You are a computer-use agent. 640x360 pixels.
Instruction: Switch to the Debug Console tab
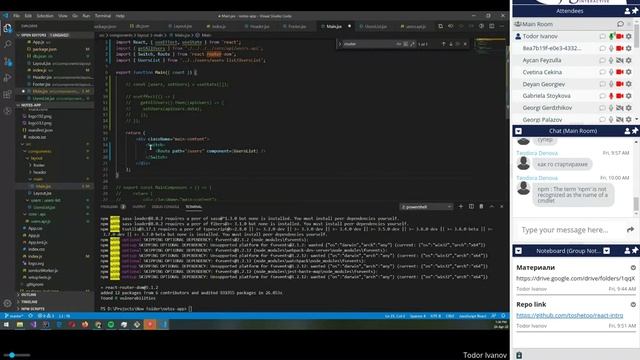tap(165, 207)
